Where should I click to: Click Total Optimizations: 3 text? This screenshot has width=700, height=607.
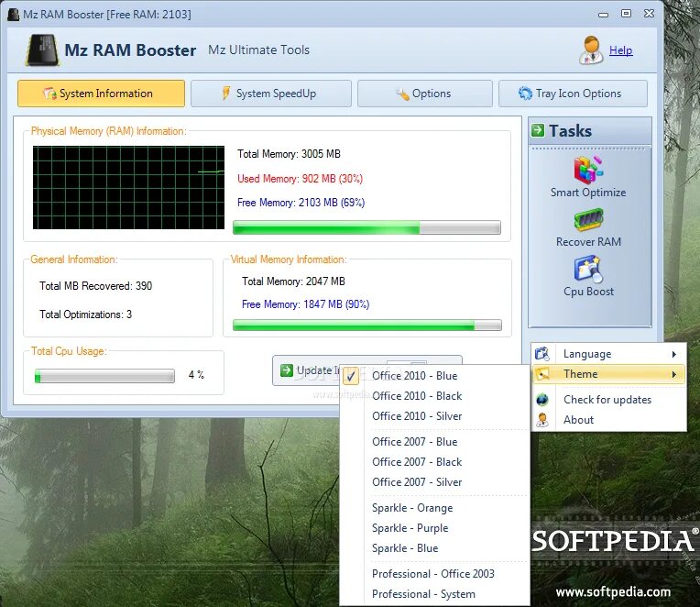[85, 315]
